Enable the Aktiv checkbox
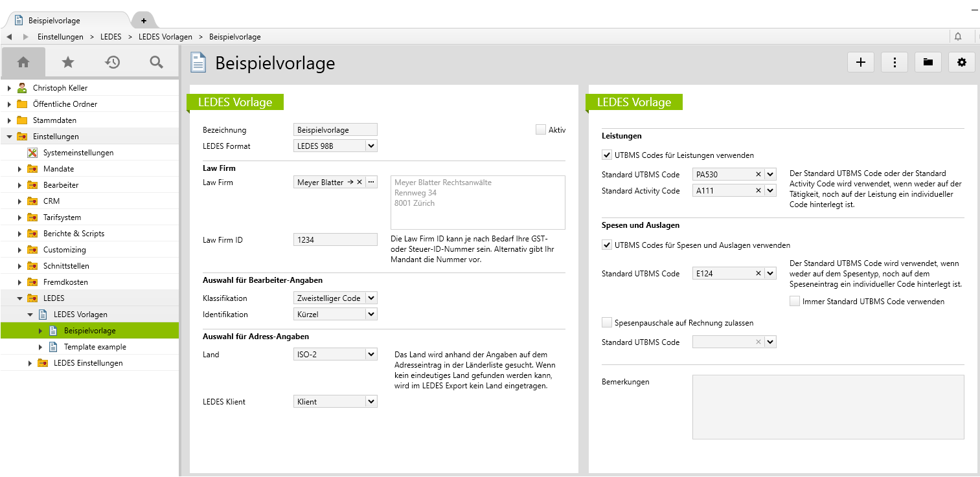The image size is (980, 477). pos(541,130)
